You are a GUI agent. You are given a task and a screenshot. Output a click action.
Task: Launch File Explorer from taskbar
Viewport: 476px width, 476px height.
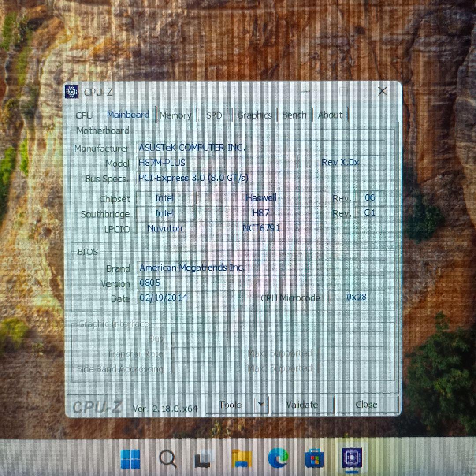coord(242,459)
